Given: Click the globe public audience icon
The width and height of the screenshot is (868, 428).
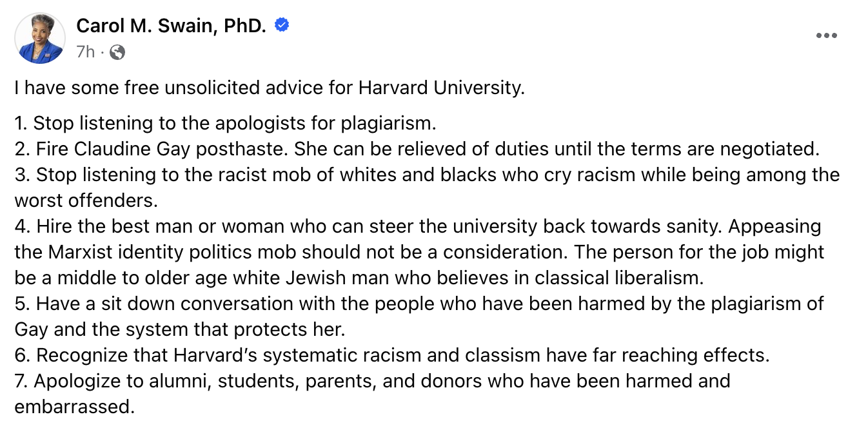Looking at the screenshot, I should (x=117, y=52).
